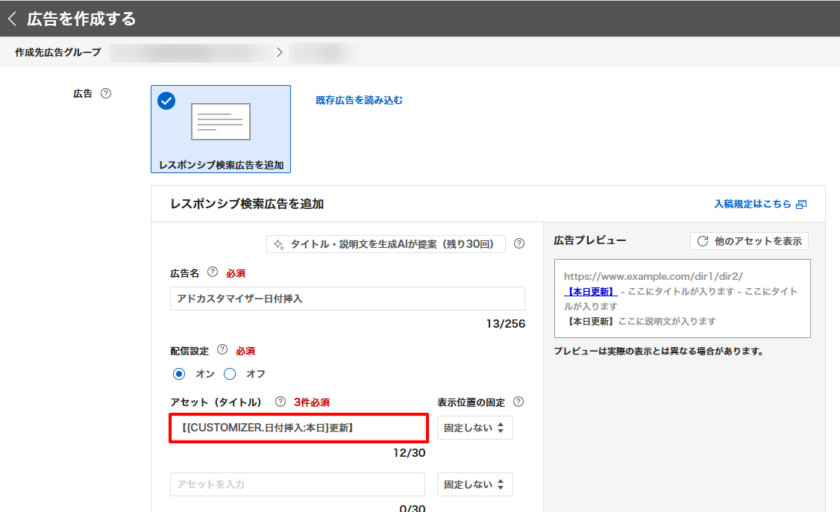
Task: Click help icon next to アセット（タイトル）
Action: click(280, 402)
